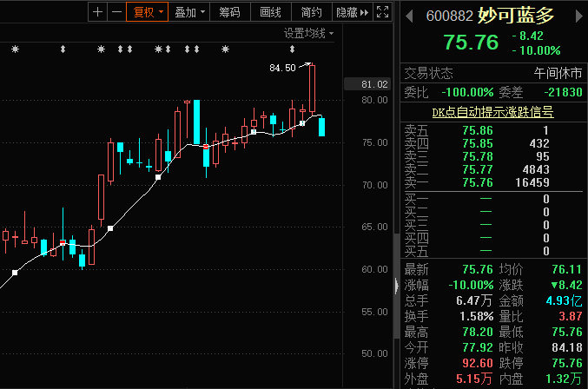Image resolution: width=588 pixels, height=389 pixels.
Task: Click the 买五 row label
Action: [x=416, y=251]
